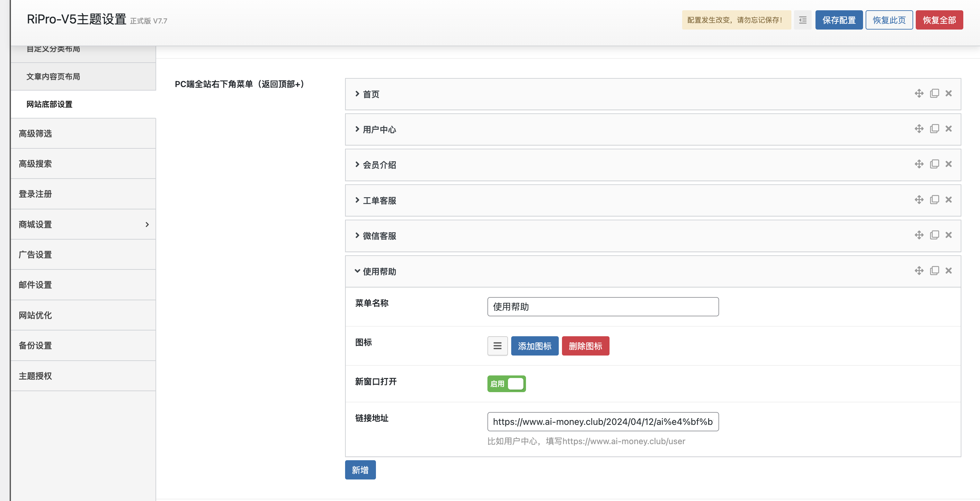
Task: Open the 高级搜索 section
Action: pos(83,164)
